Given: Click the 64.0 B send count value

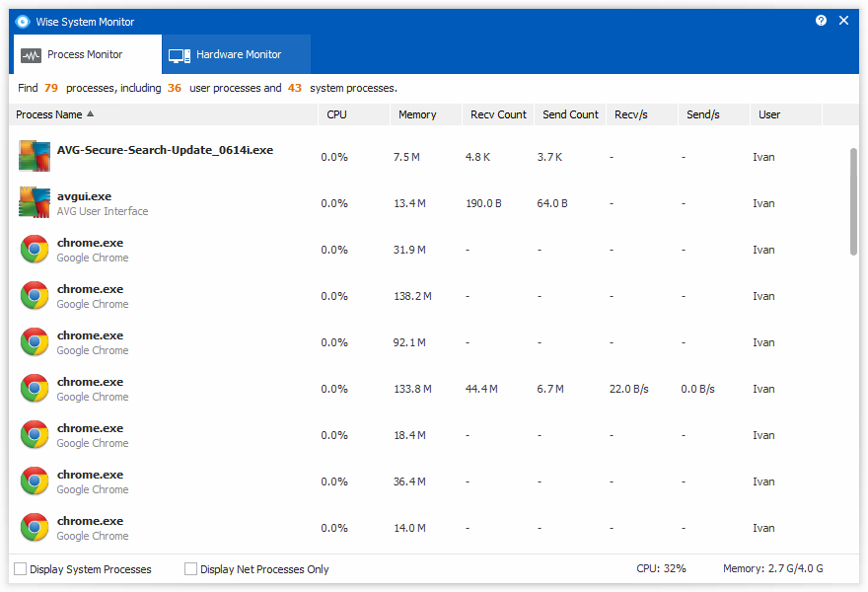Looking at the screenshot, I should [x=552, y=203].
